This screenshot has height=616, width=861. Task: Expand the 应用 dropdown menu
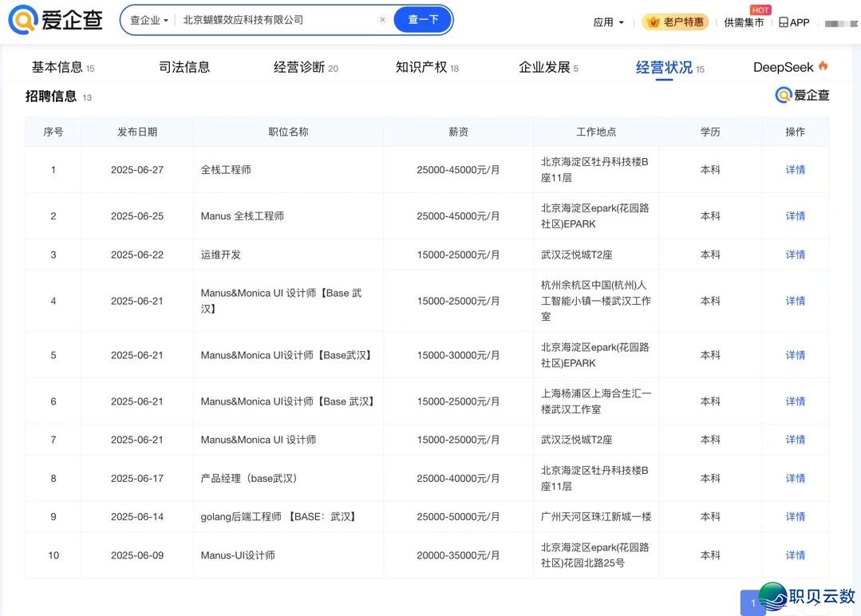[608, 22]
